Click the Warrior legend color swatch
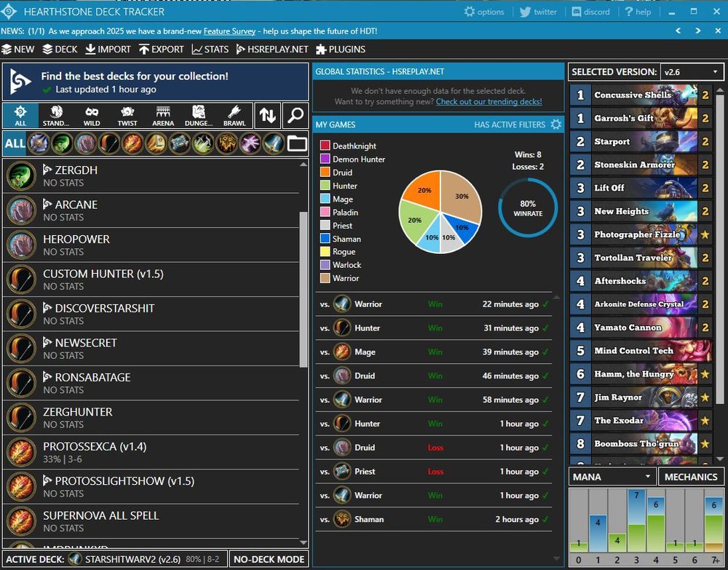Screen dimensions: 728x570 (325, 278)
